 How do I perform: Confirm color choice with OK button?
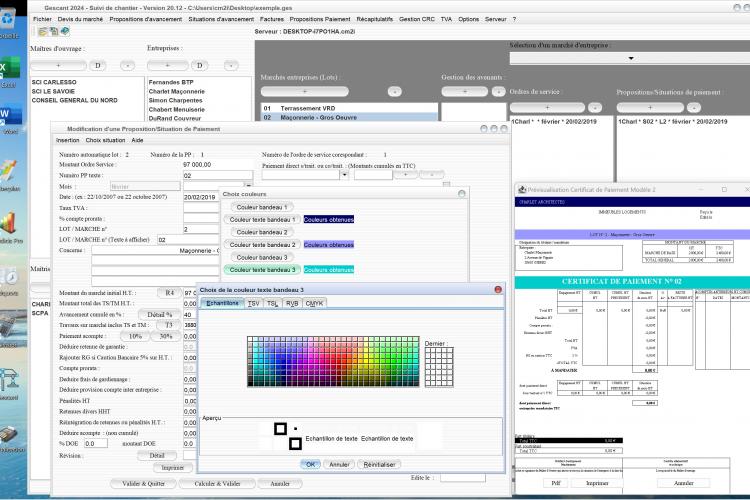[x=310, y=464]
